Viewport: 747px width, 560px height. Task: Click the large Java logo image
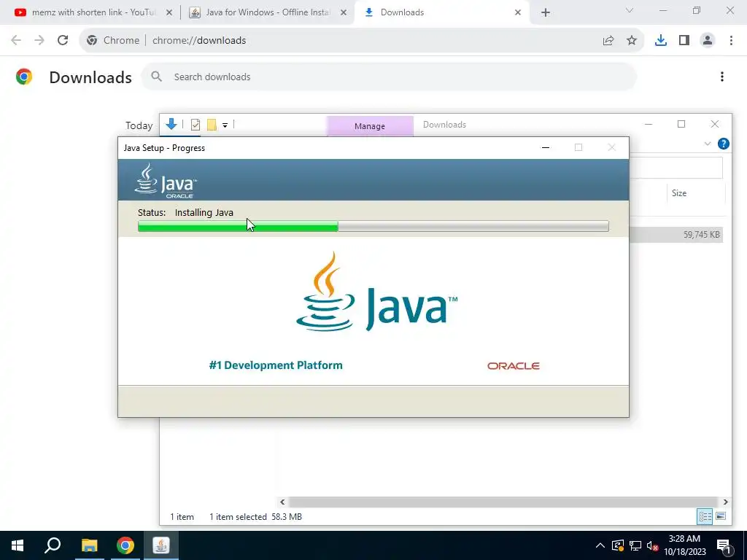tap(376, 292)
